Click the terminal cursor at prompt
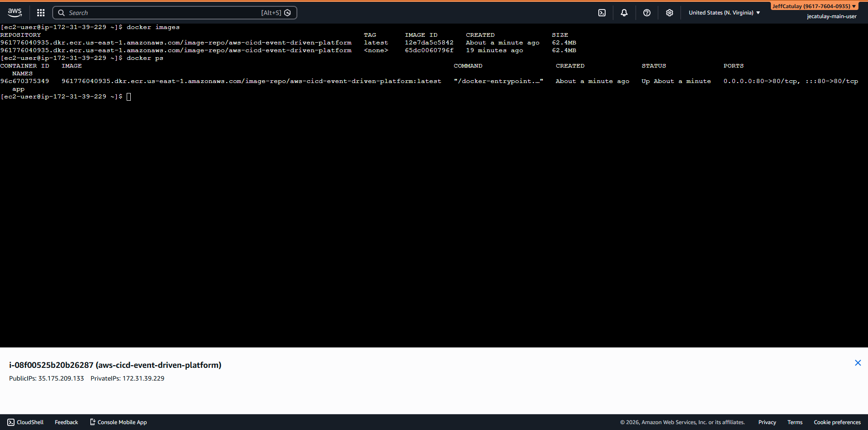 click(129, 97)
